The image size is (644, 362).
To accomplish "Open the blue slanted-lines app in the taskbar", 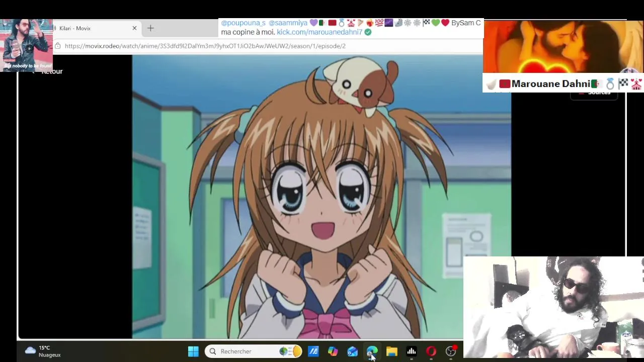I will [x=313, y=351].
